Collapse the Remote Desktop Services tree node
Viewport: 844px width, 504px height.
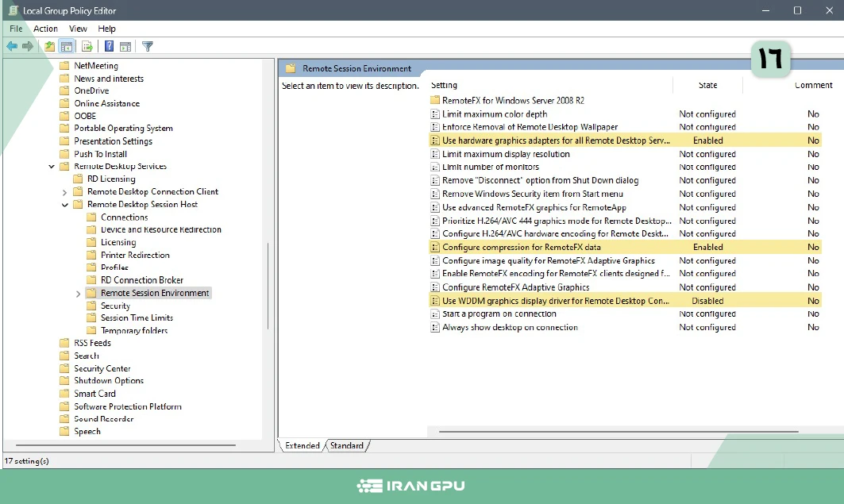coord(52,167)
